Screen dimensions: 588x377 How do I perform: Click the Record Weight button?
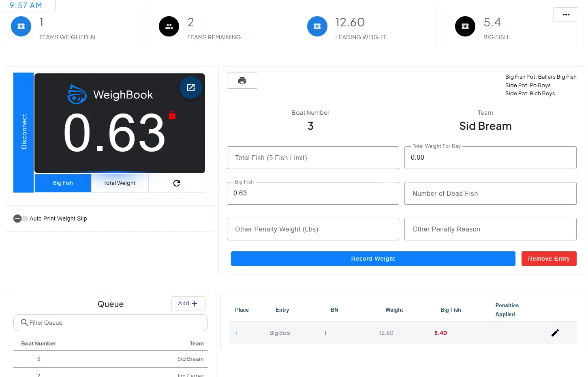click(x=373, y=259)
